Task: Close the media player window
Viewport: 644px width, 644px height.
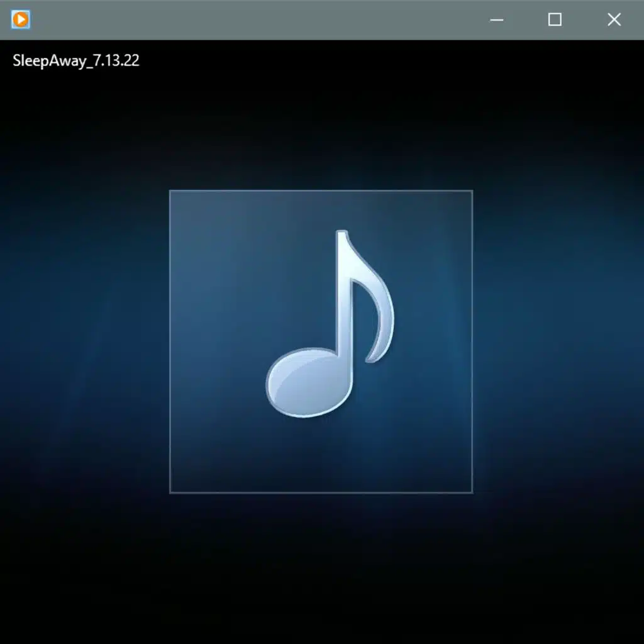Action: pos(614,19)
